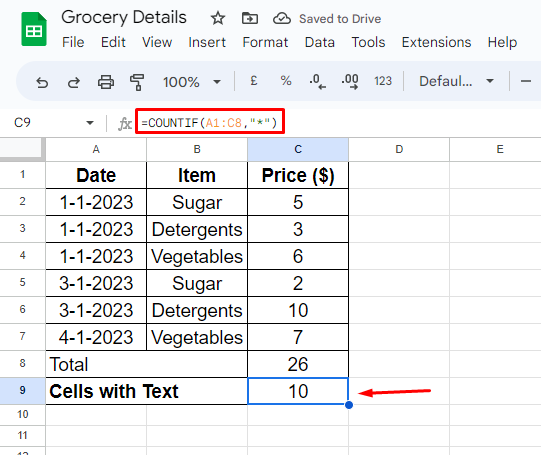Screen dimensions: 541x455
Task: Click the Date header cell
Action: coord(96,175)
